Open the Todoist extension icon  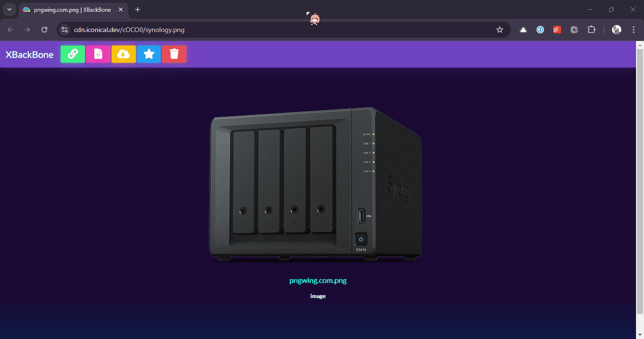point(557,30)
